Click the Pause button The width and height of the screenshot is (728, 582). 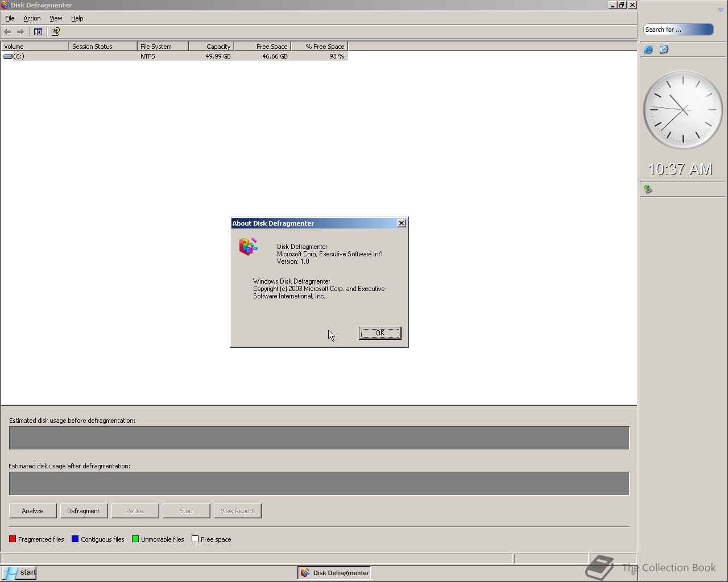click(x=135, y=511)
